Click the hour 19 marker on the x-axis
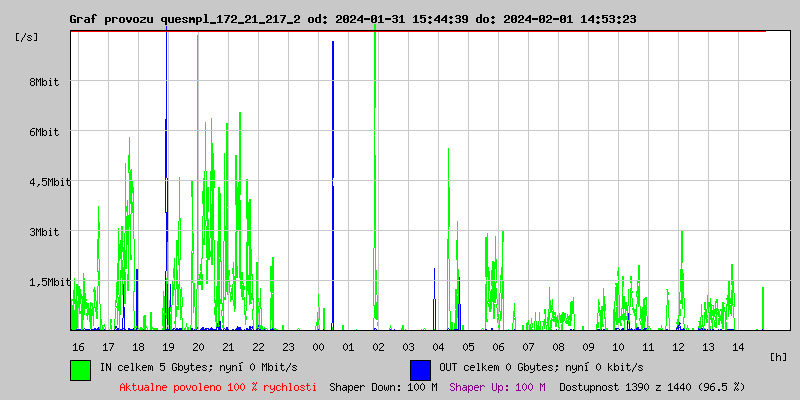Screen dimensions: 800x400 click(x=168, y=346)
